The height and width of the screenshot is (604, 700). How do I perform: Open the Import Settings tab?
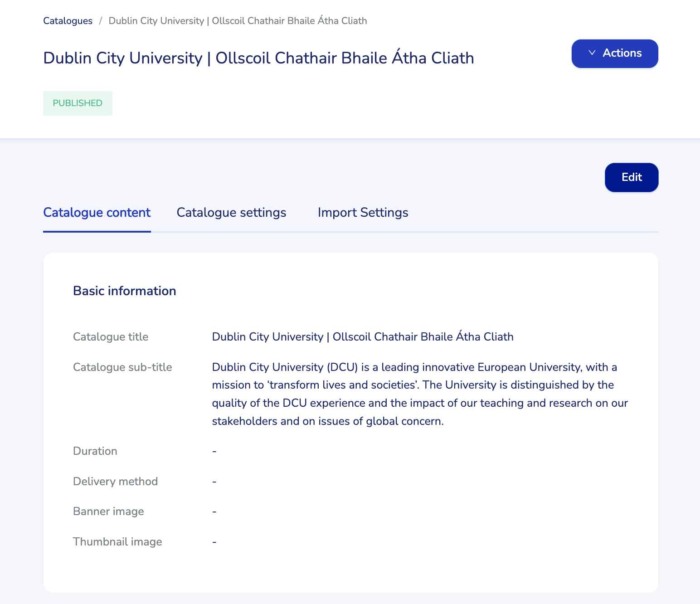pyautogui.click(x=363, y=213)
